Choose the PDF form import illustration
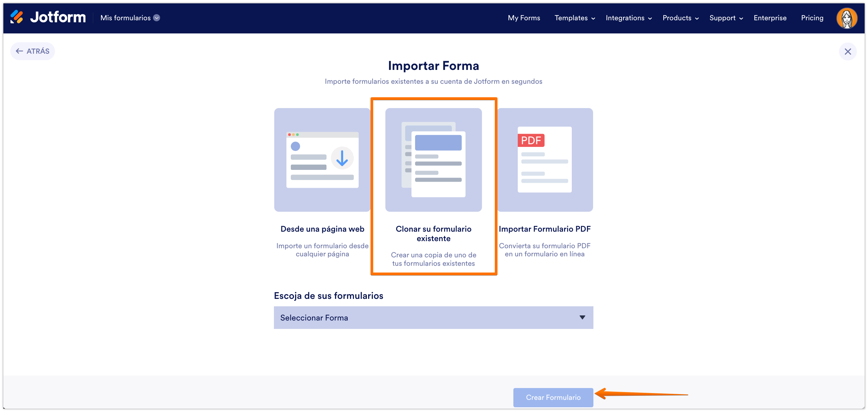Viewport: 868px width, 412px height. (x=545, y=160)
